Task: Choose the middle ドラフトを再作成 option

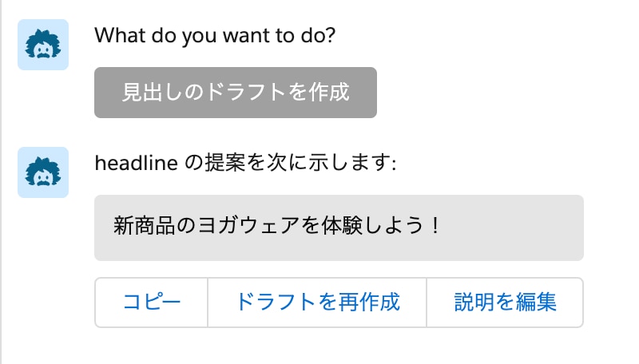Action: 317,303
